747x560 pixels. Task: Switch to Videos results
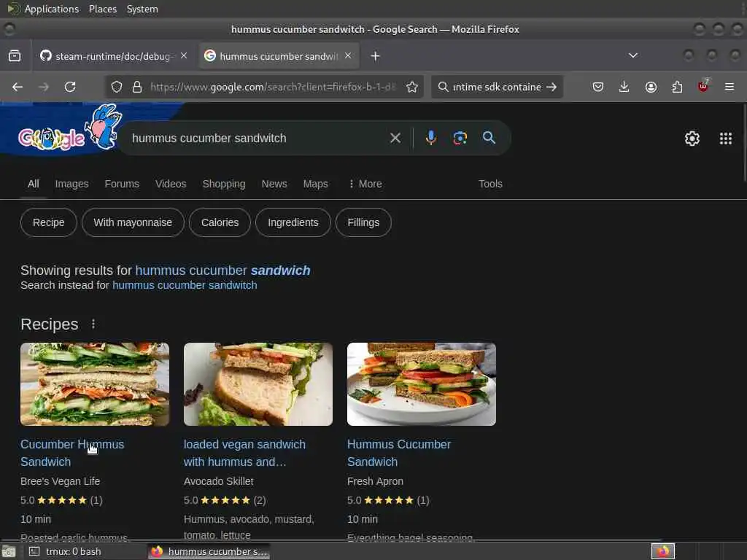coord(171,184)
